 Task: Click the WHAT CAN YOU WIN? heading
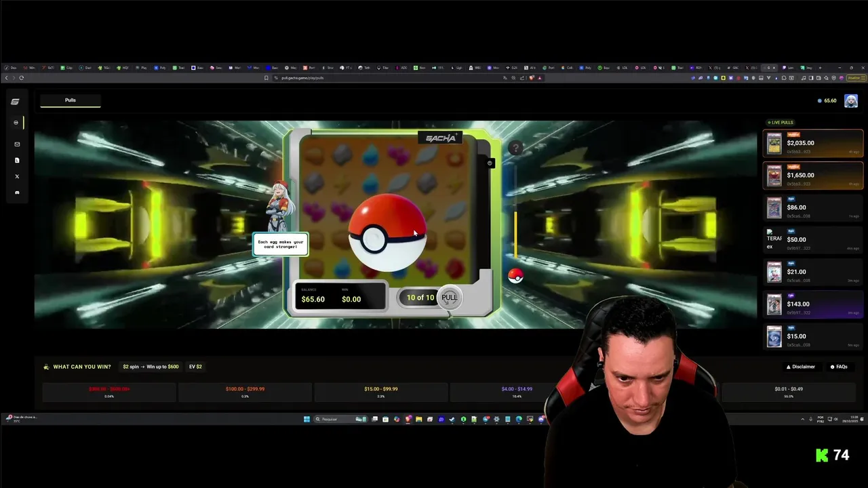coord(82,367)
